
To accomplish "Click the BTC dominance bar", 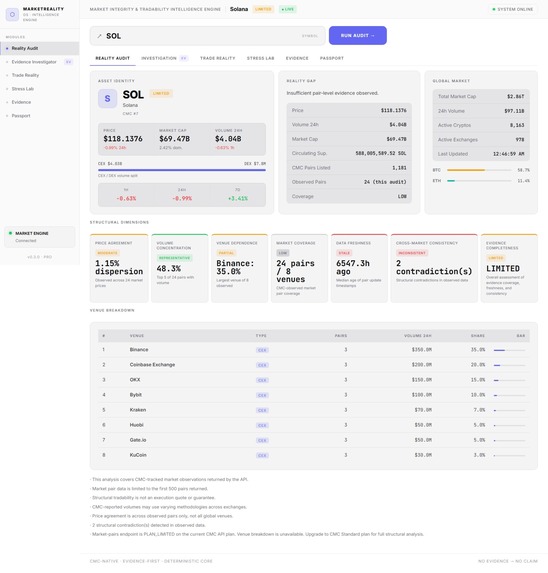I will [x=479, y=170].
